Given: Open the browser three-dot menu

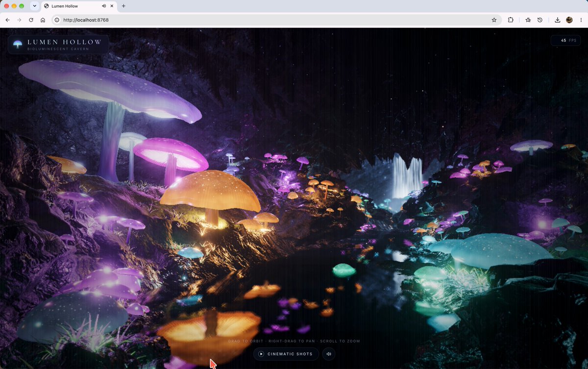Looking at the screenshot, I should (x=580, y=20).
